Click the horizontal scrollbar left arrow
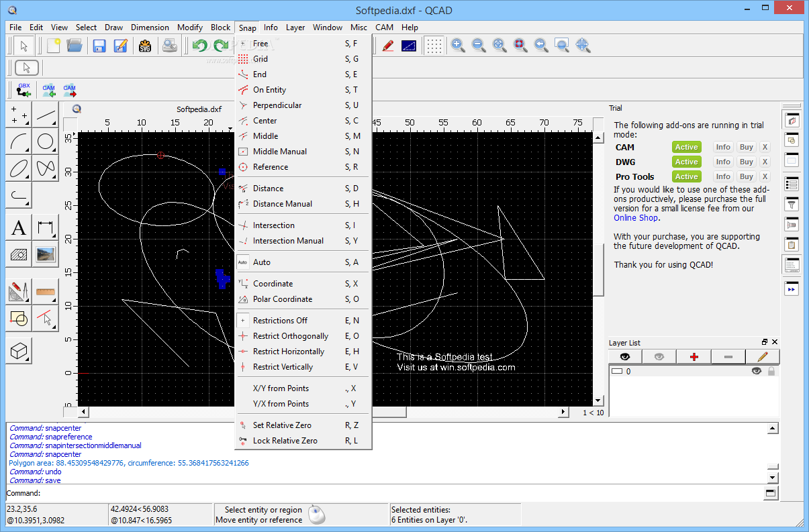 (x=84, y=412)
